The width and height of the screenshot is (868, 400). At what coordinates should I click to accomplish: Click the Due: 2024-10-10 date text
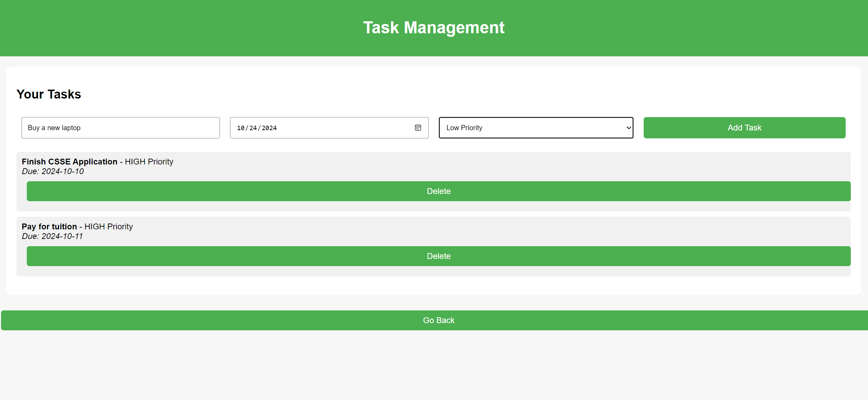tap(53, 171)
